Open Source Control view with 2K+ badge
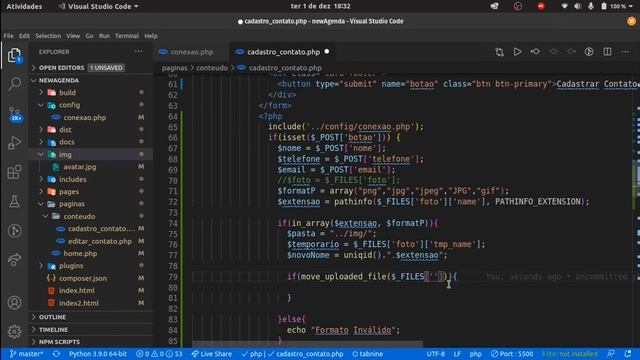Screen dimensions: 640x360 tap(15, 113)
